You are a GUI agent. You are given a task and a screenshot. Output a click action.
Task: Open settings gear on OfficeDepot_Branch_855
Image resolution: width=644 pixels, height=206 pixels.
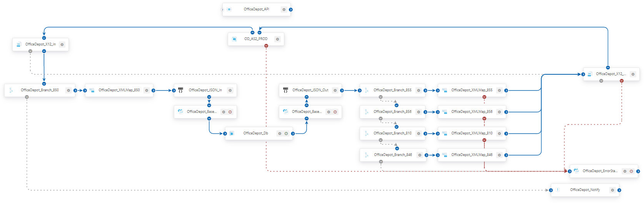tap(419, 90)
